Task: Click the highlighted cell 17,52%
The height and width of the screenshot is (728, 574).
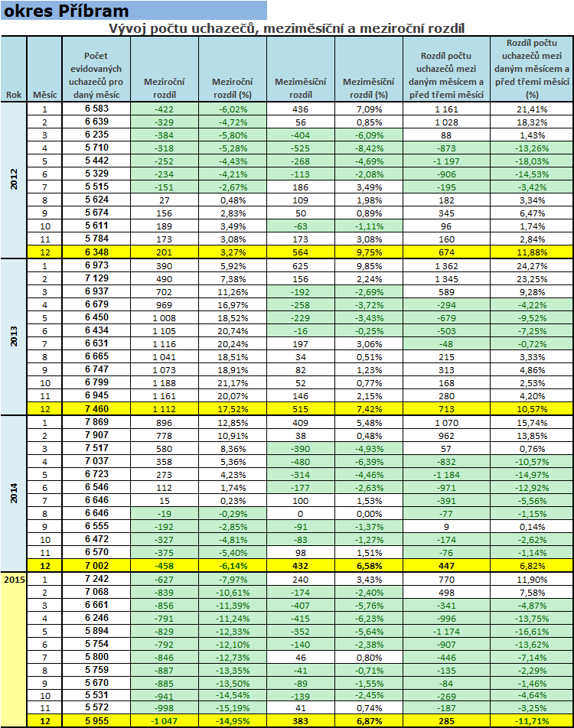Action: [233, 409]
